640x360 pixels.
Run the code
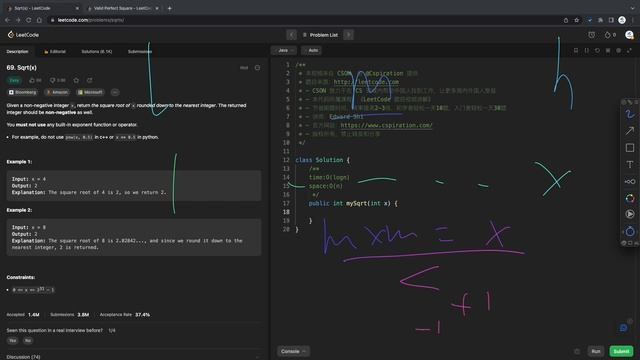click(x=596, y=351)
